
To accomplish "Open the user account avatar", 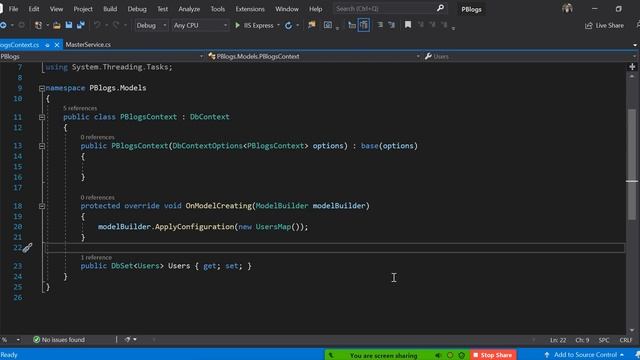I will (x=567, y=8).
